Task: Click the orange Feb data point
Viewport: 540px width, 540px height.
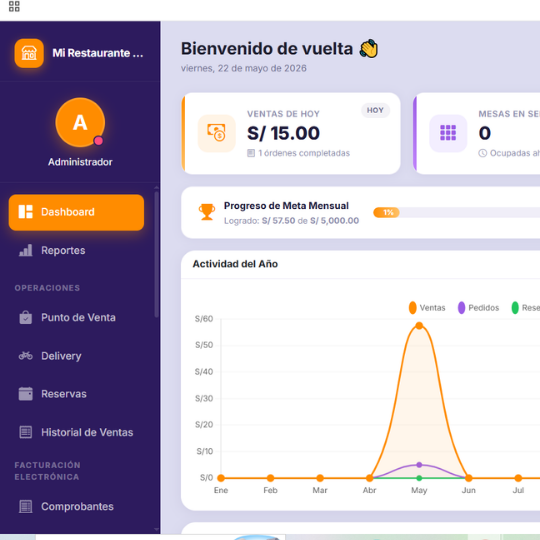Action: pos(270,478)
